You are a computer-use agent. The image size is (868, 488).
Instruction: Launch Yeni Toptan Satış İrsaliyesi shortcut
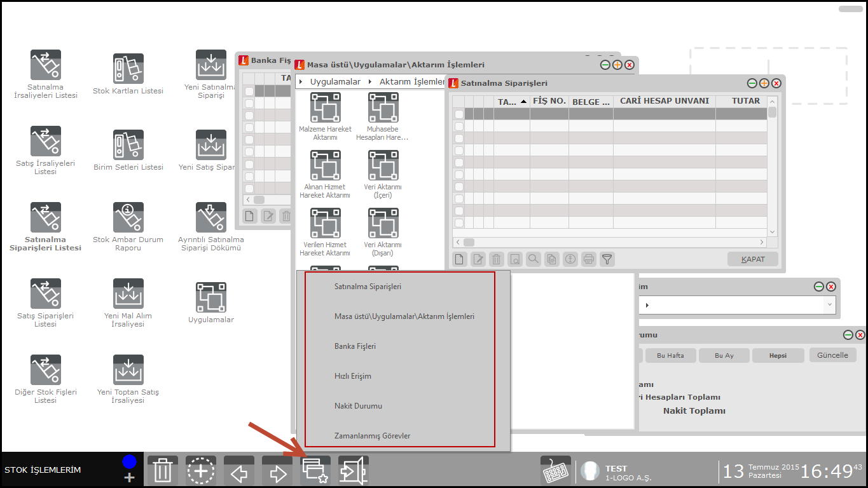(x=128, y=370)
